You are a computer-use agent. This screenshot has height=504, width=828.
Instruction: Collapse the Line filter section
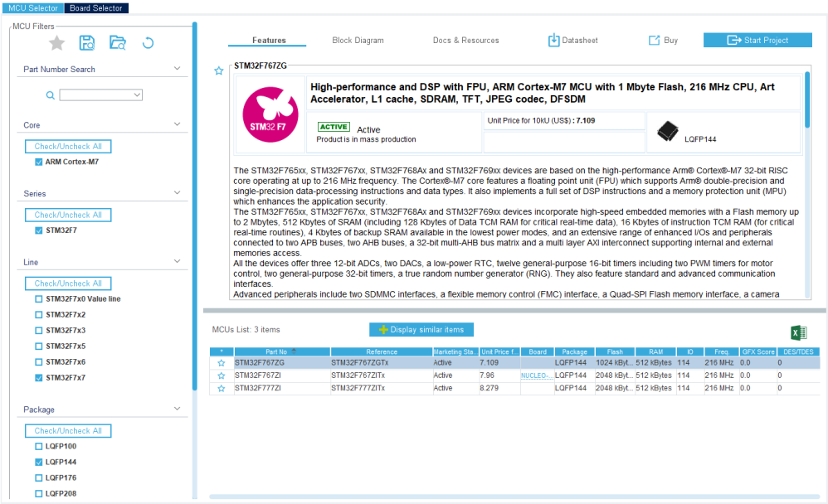177,261
